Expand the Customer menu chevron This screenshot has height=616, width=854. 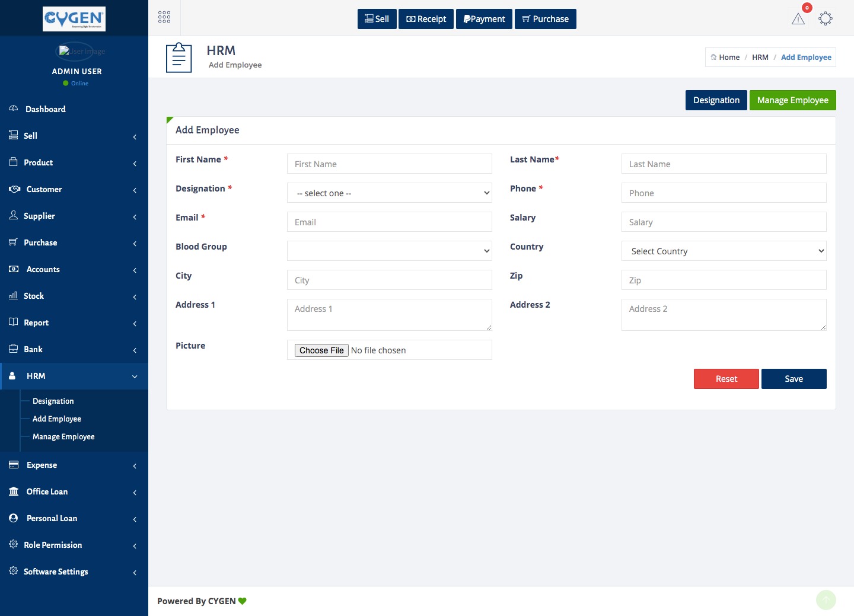coord(135,190)
